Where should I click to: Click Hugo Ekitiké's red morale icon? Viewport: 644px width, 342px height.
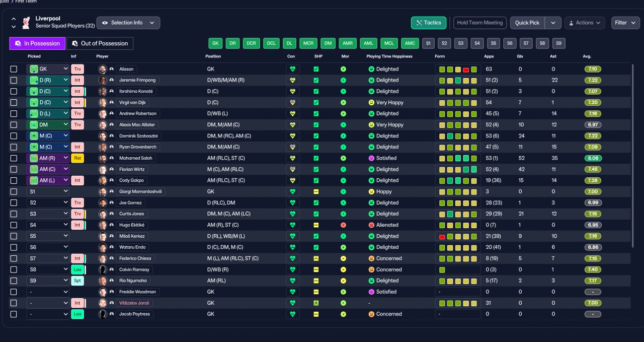[x=343, y=225]
